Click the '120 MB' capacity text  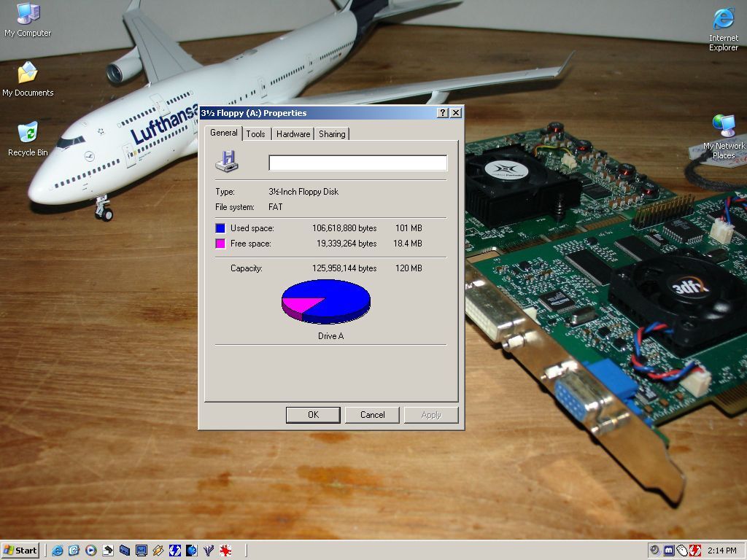click(x=409, y=268)
